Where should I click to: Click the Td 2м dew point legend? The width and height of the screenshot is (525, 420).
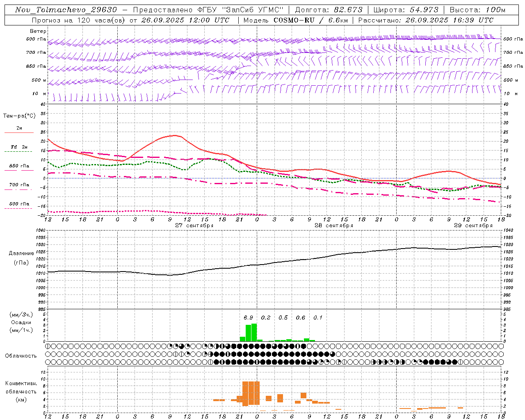(x=19, y=147)
